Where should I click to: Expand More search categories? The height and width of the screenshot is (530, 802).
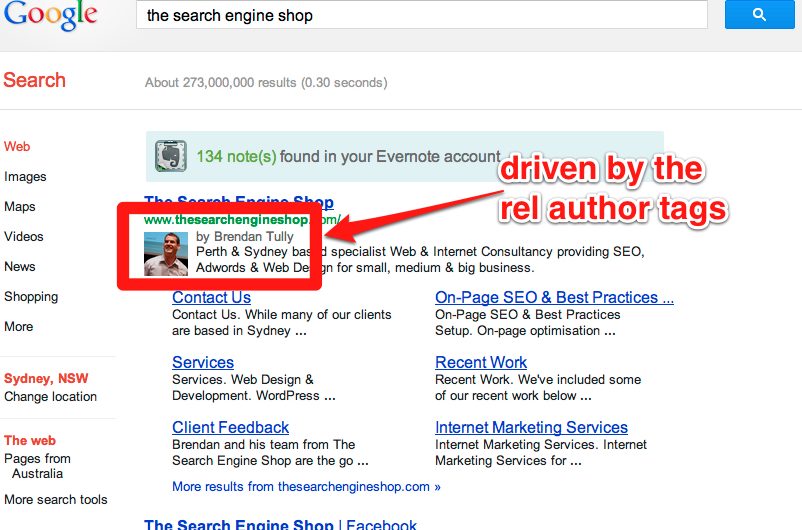pos(18,326)
